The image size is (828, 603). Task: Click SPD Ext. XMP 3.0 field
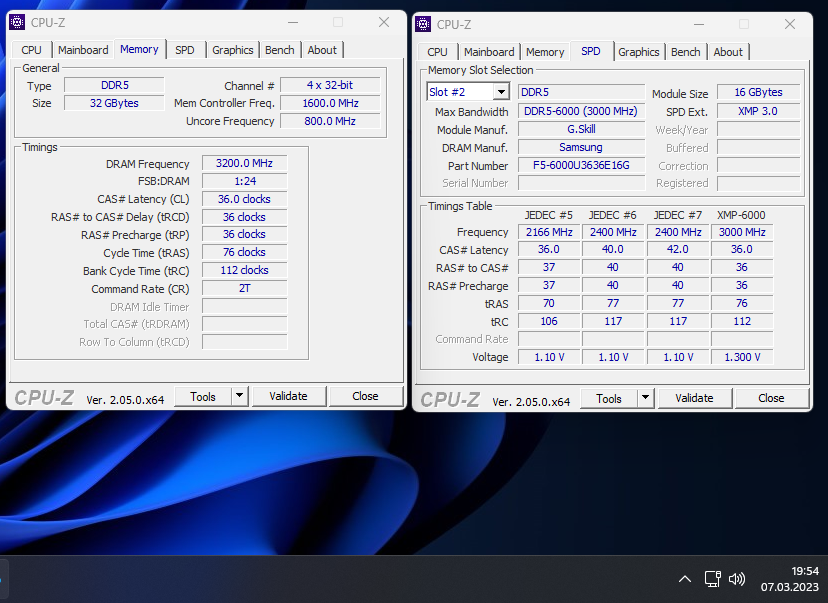pyautogui.click(x=758, y=111)
